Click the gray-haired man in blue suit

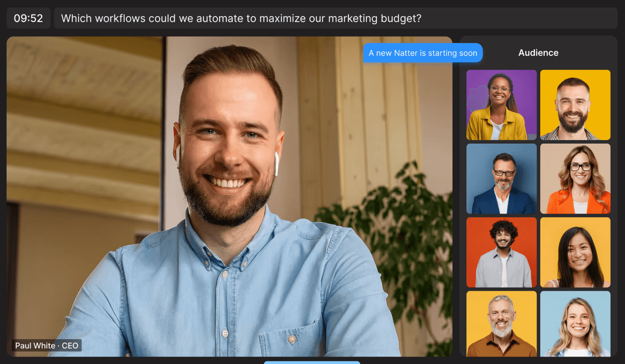pyautogui.click(x=501, y=179)
